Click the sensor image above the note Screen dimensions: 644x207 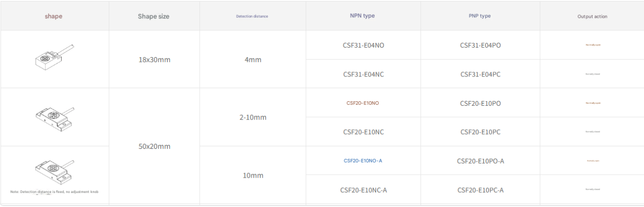55,171
